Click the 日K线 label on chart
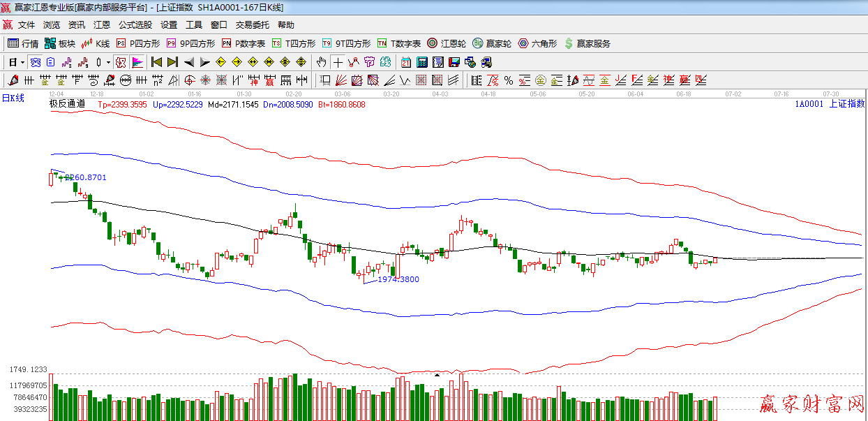The height and width of the screenshot is (421, 868). coord(13,98)
